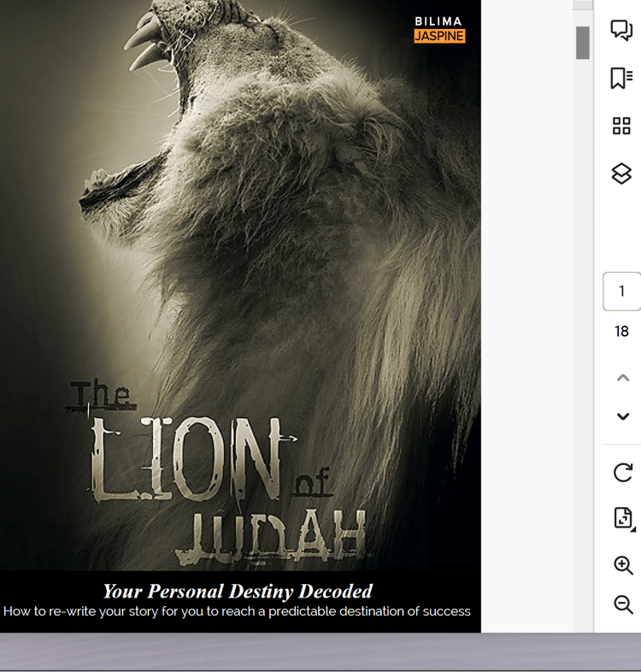Click the 'How to re-write your story' tagline

[237, 611]
